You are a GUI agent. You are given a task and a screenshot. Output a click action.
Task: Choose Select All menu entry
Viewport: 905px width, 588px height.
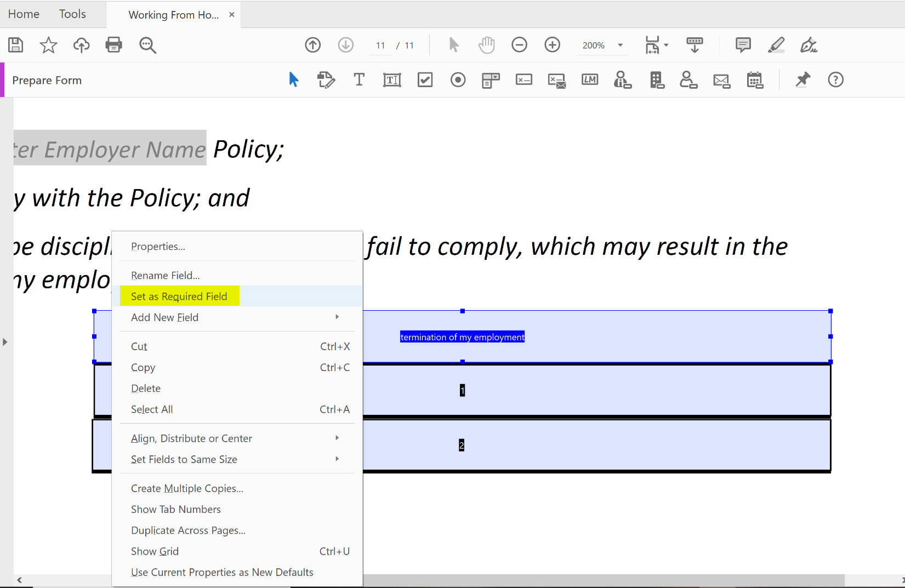coord(237,409)
